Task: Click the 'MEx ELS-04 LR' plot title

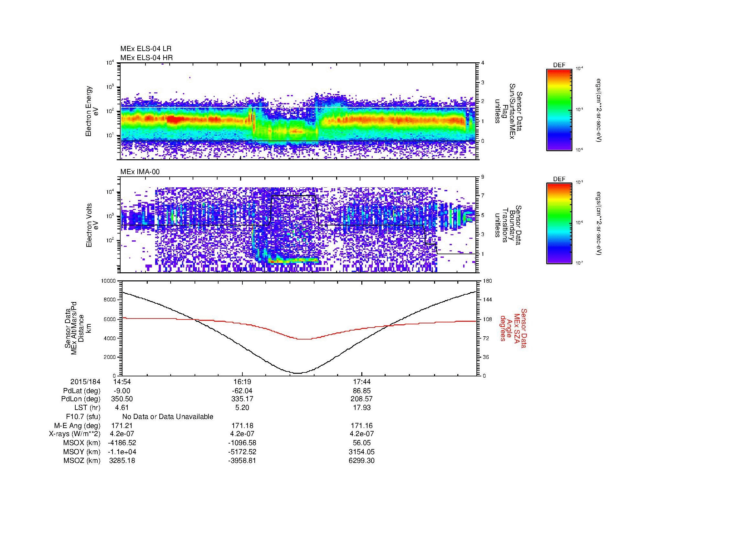Action: [146, 49]
